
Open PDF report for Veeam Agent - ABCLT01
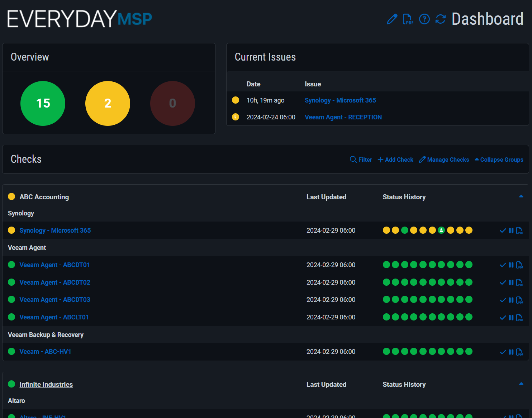point(519,318)
